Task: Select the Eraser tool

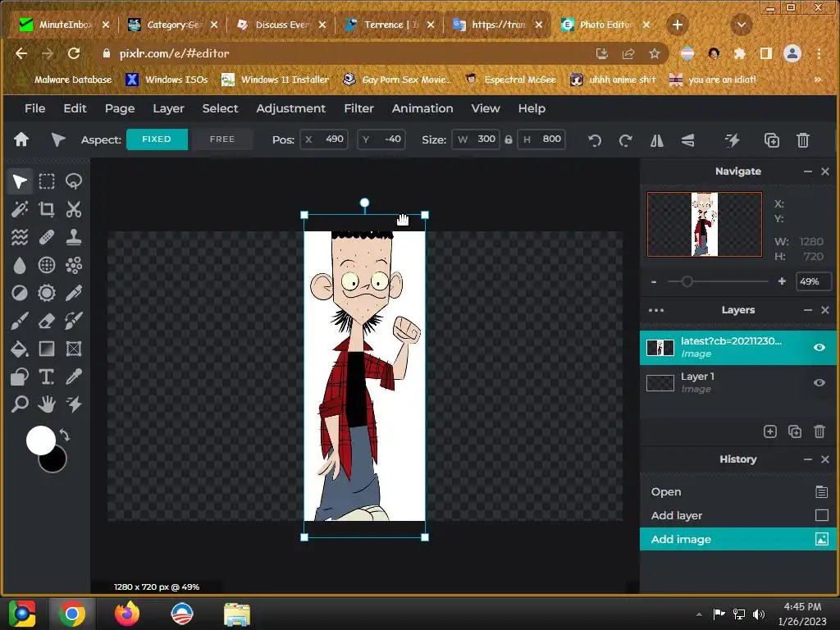Action: pos(47,321)
